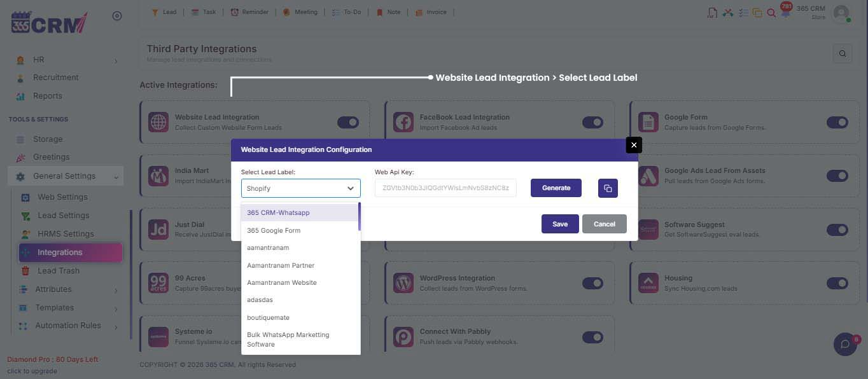The height and width of the screenshot is (379, 868).
Task: Add a new Task from toolbar
Action: 204,12
